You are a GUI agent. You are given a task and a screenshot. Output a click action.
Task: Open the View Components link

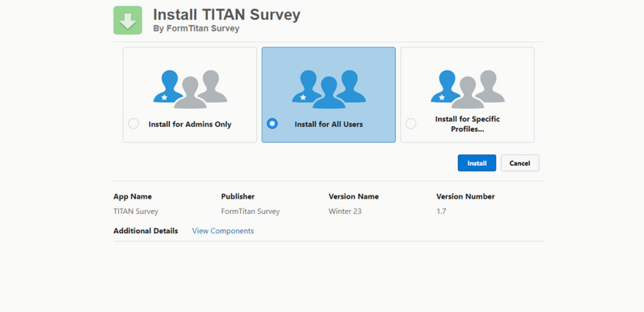[x=223, y=231]
